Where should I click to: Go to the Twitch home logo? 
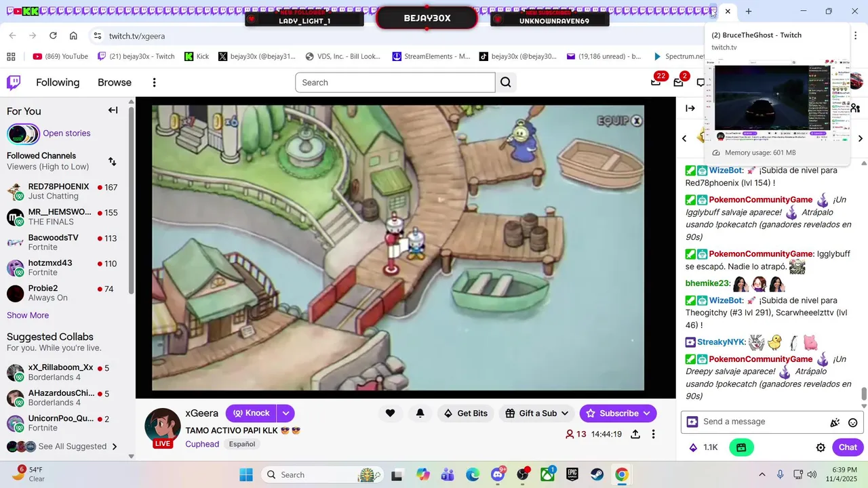tap(14, 83)
